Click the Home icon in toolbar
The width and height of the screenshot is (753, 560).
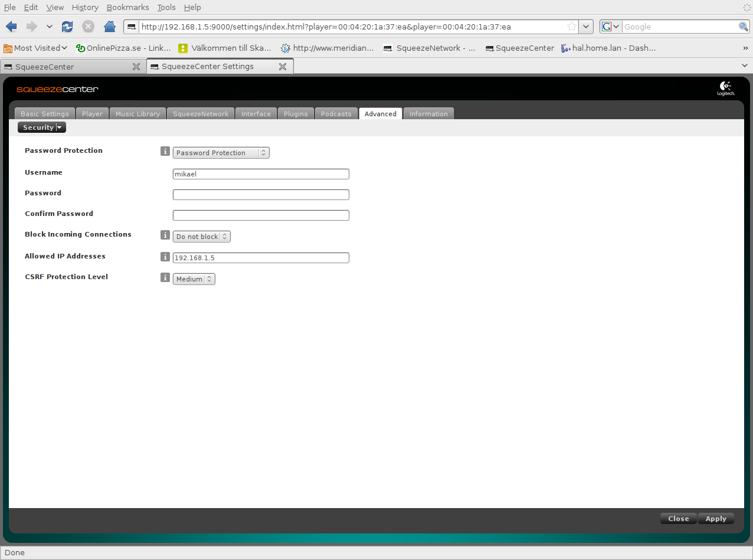coord(109,27)
